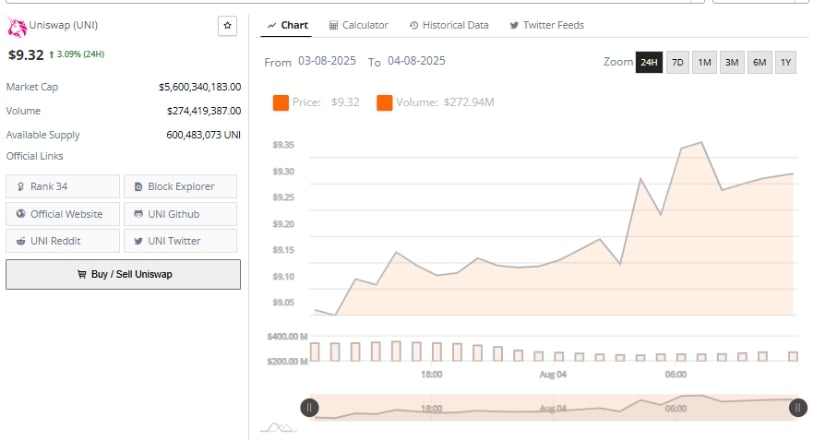This screenshot has height=440, width=825.
Task: Click the calculator icon in the Calculator tab
Action: (x=333, y=25)
